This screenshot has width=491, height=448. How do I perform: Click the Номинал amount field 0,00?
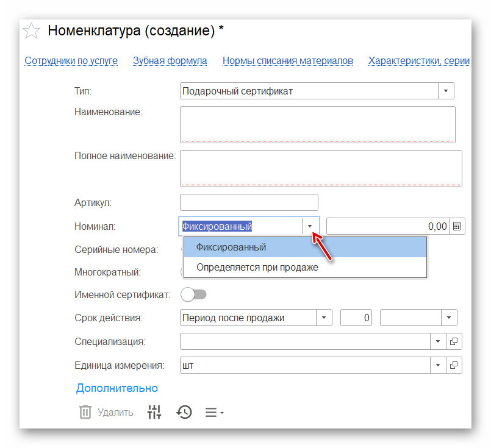(388, 226)
